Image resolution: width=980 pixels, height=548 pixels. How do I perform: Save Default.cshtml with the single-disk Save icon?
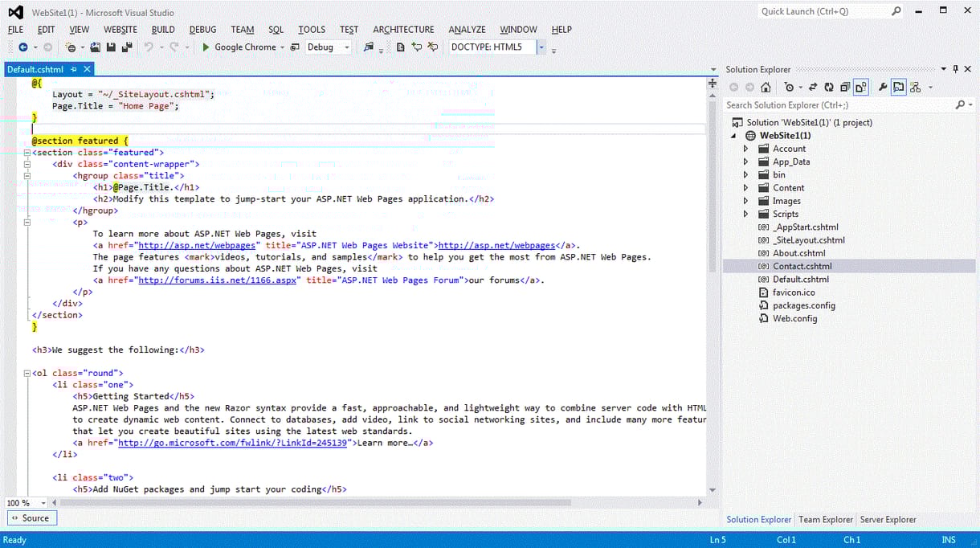click(111, 47)
